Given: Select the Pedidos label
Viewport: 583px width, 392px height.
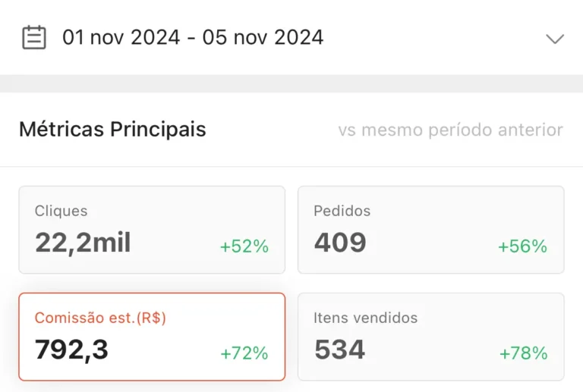Looking at the screenshot, I should point(342,211).
